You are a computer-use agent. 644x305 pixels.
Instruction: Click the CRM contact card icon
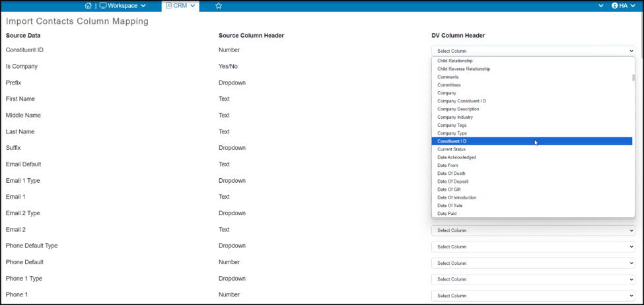coord(169,6)
